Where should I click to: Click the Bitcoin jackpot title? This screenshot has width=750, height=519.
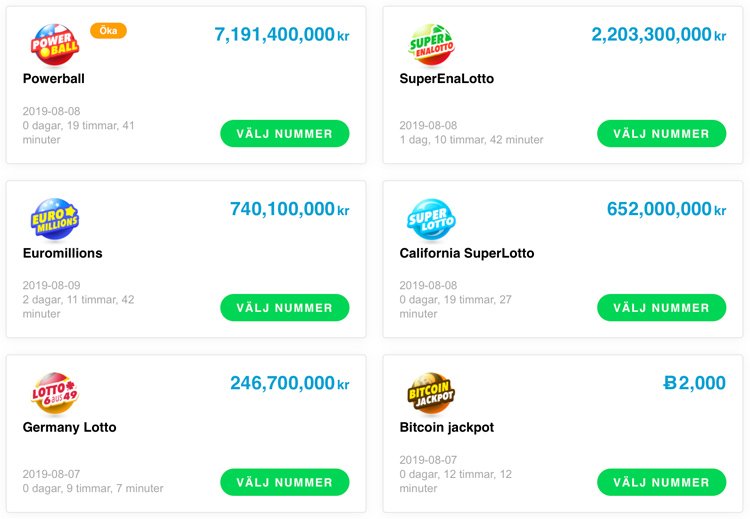(446, 427)
